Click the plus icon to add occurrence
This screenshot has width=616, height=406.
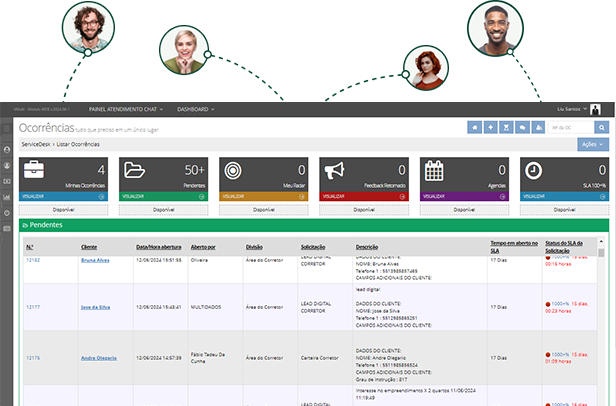tap(490, 128)
